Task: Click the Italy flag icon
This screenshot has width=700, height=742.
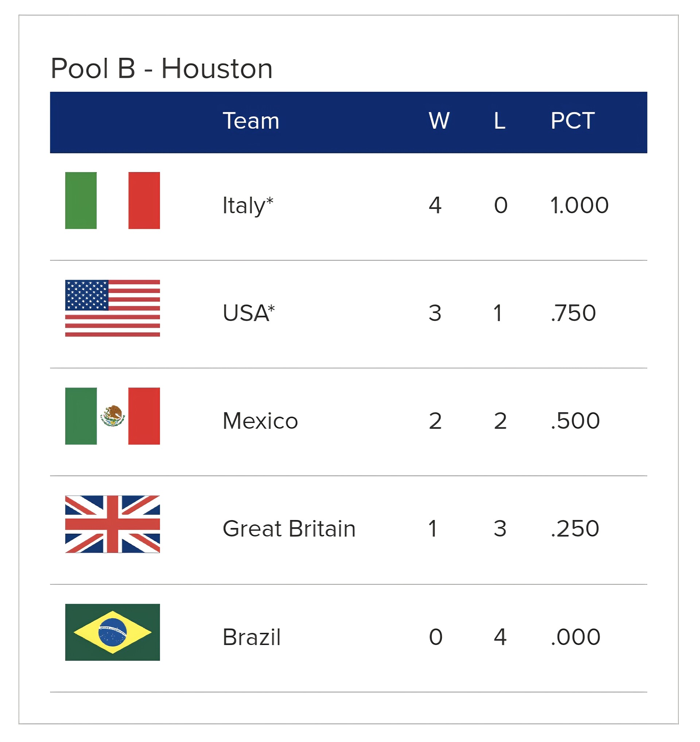Action: click(x=112, y=201)
